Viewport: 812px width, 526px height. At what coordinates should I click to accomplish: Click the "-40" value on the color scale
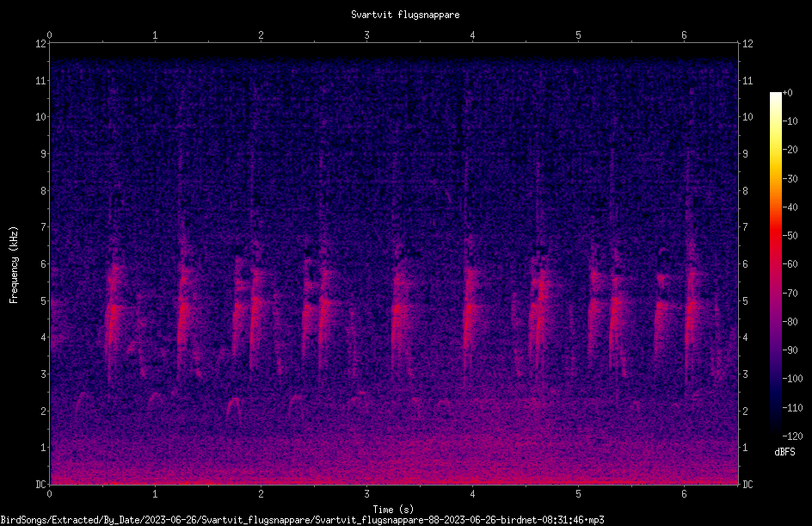790,207
